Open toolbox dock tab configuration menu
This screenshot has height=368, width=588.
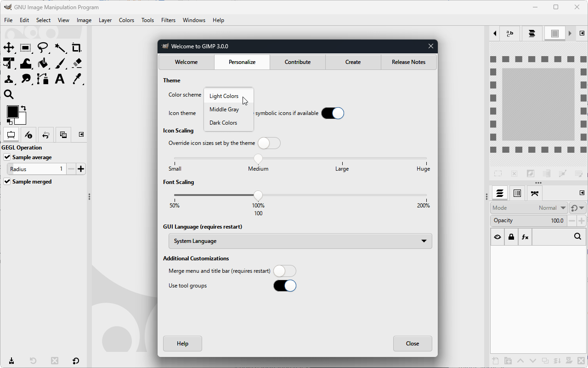pos(81,134)
